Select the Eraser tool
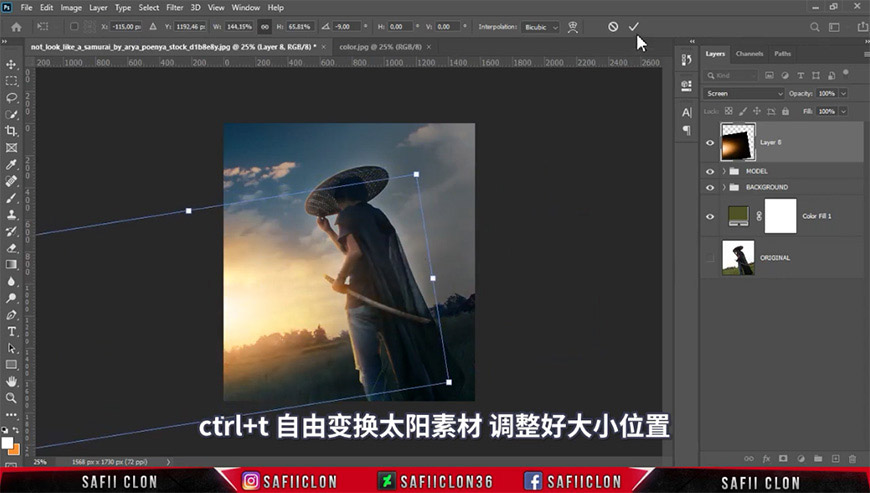 point(11,248)
